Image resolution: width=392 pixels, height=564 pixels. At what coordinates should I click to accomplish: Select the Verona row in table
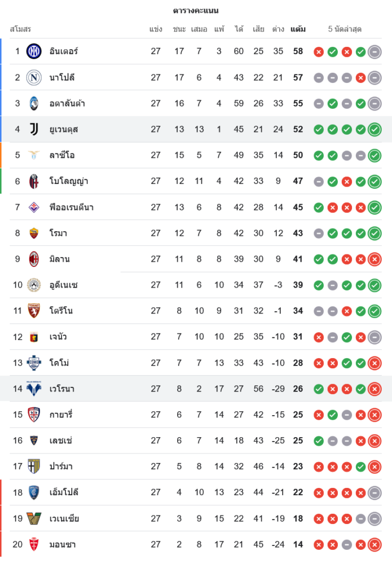[x=169, y=389]
